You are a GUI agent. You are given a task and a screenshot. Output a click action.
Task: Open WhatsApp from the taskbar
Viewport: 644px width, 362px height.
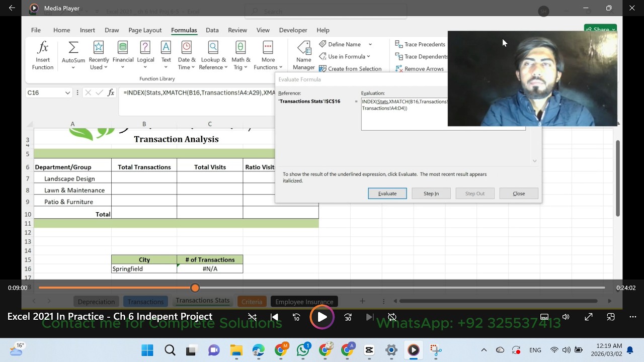tap(302, 350)
